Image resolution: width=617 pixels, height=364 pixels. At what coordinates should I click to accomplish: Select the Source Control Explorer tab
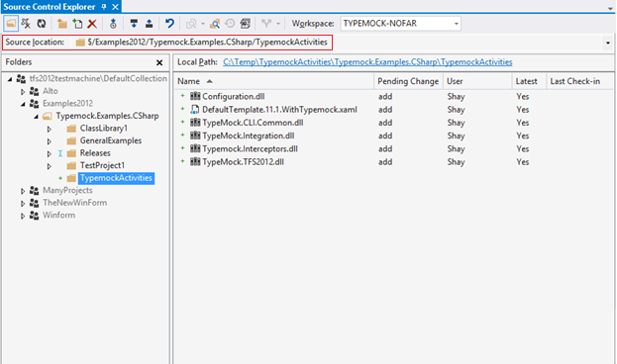point(50,7)
